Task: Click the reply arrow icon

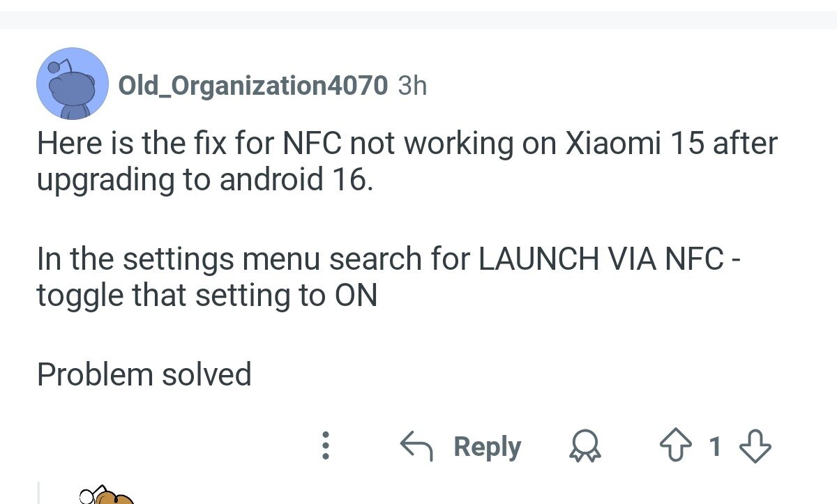Action: [417, 447]
